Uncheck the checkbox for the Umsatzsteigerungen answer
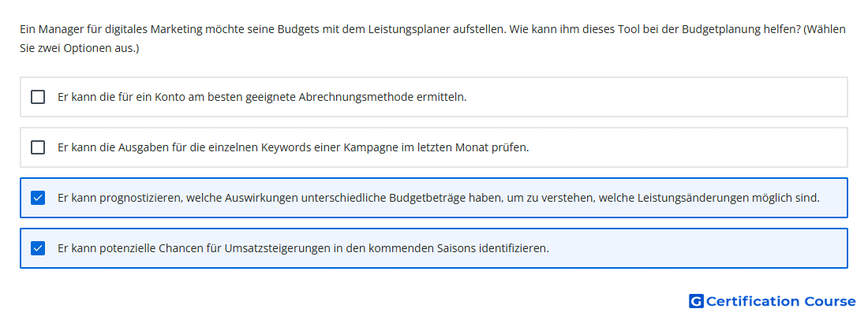Image resolution: width=868 pixels, height=316 pixels. [x=38, y=248]
